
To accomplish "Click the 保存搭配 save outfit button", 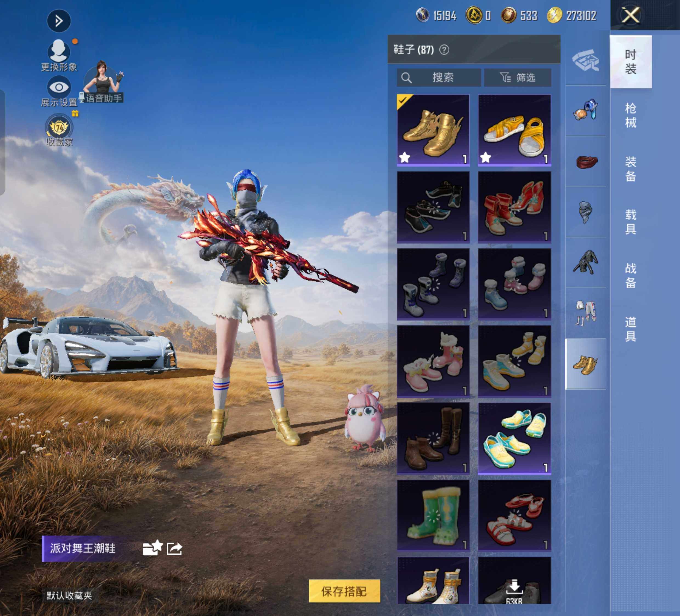I will 344,591.
